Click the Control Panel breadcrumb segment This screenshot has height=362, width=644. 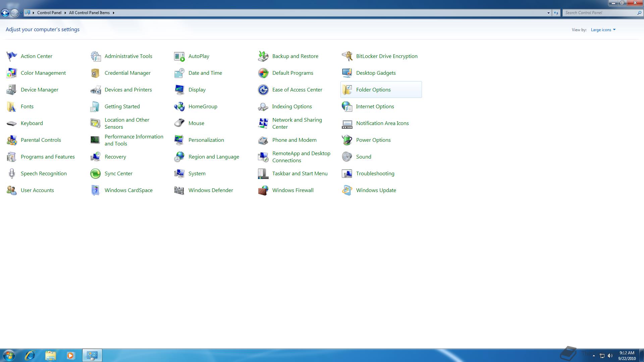tap(49, 13)
